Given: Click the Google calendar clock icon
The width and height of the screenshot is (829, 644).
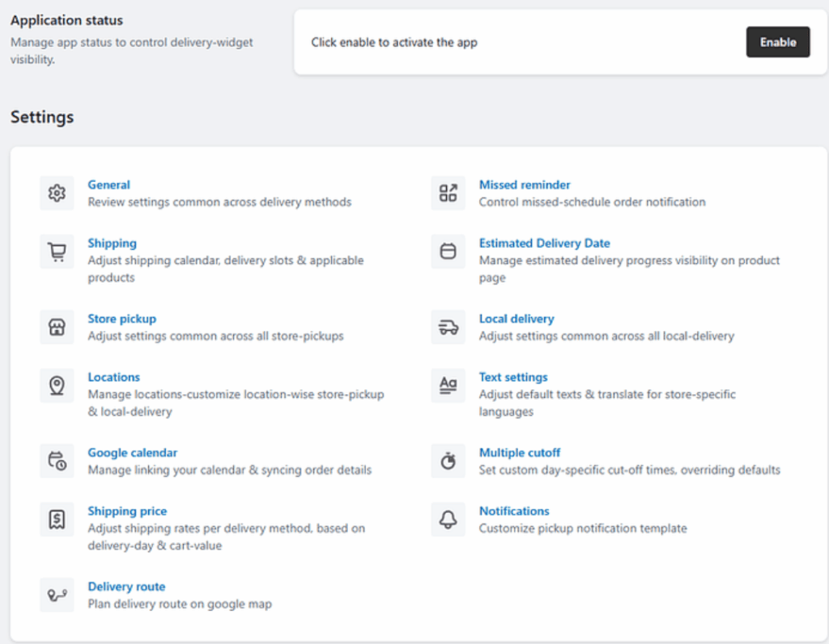Looking at the screenshot, I should coord(57,461).
